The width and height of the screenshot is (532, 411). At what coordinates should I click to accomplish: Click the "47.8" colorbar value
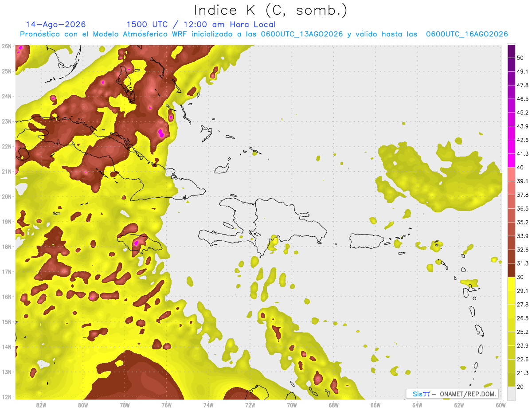point(522,85)
